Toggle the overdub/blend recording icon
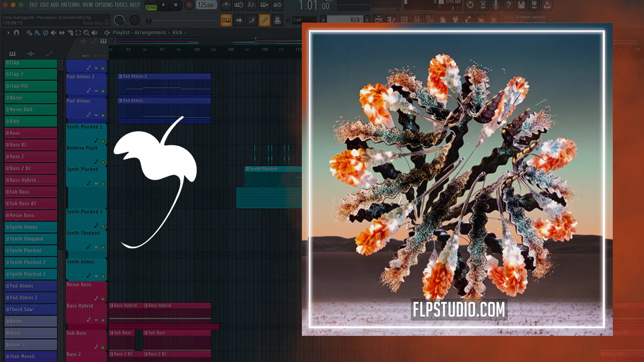Viewport: 644px width, 362px height. point(264,5)
